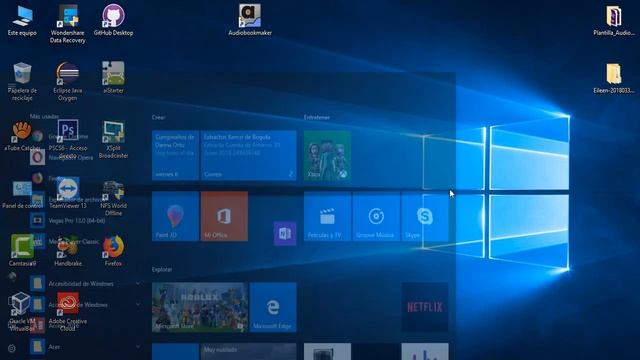The height and width of the screenshot is (360, 640).
Task: Open NFS World Offline shortcut
Action: point(113,198)
